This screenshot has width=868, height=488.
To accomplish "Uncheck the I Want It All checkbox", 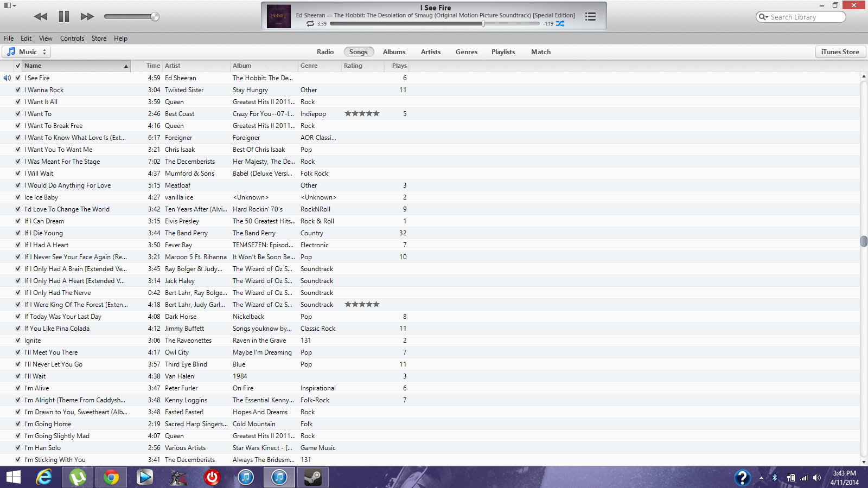I will click(18, 102).
